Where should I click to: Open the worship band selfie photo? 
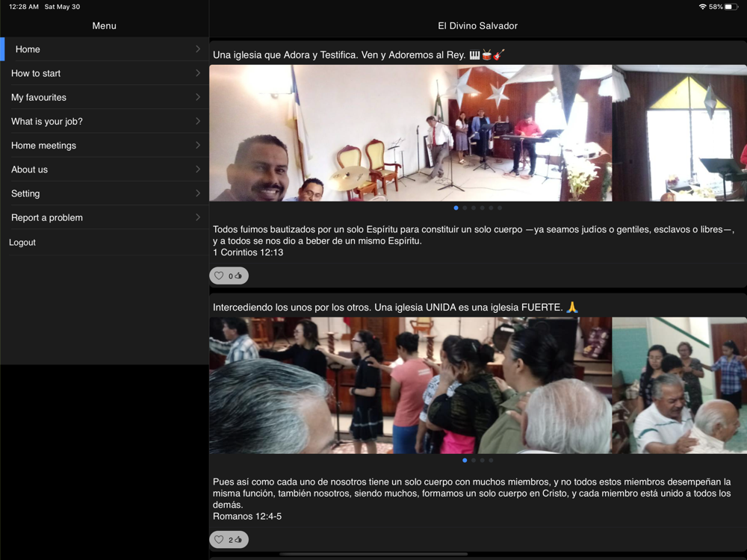pyautogui.click(x=411, y=133)
